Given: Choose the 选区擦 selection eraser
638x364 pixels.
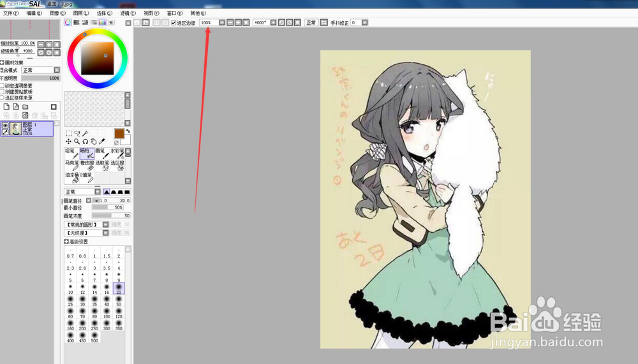Looking at the screenshot, I should coord(117,166).
